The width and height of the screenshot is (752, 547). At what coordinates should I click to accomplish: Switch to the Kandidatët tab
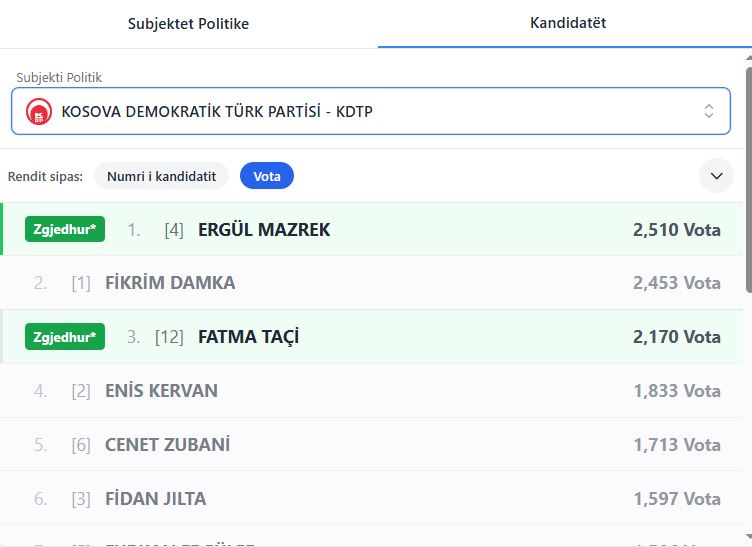pos(568,23)
